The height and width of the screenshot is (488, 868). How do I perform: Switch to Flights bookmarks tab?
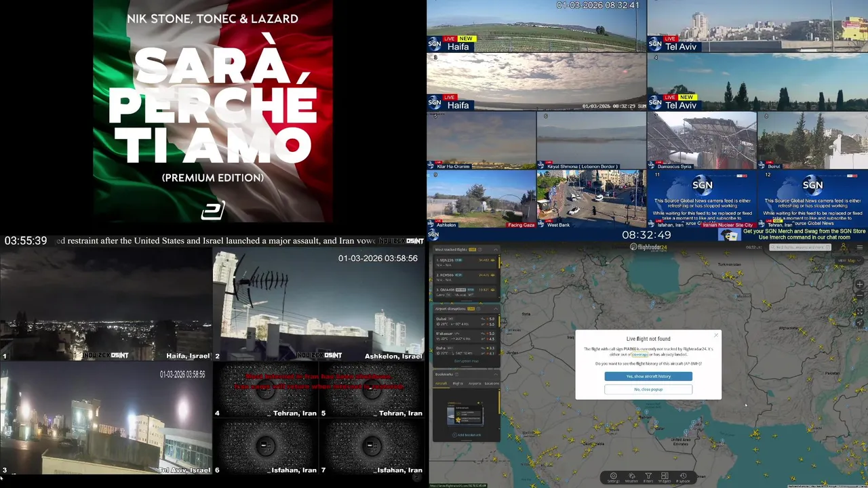[458, 384]
